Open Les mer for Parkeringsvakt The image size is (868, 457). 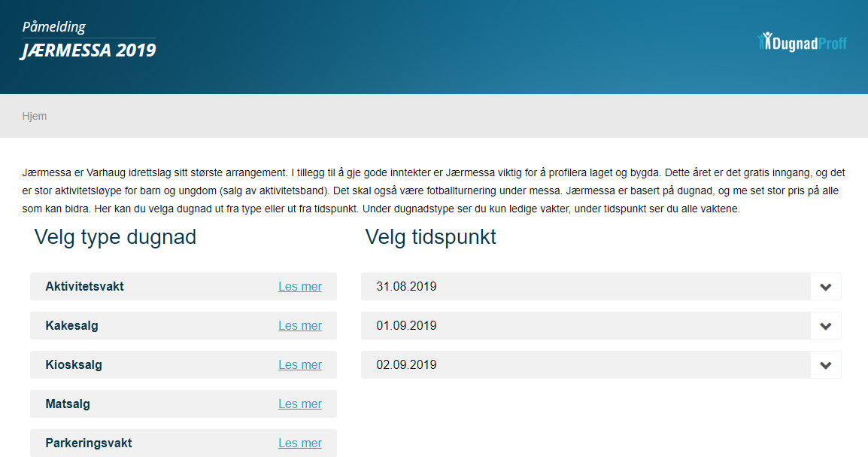(x=299, y=443)
